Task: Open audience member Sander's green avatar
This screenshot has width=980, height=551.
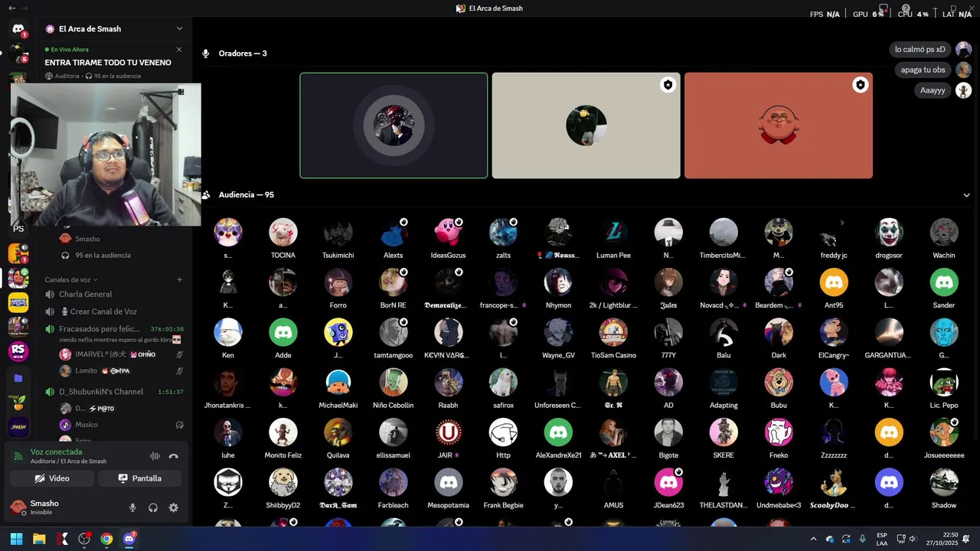Action: (944, 282)
